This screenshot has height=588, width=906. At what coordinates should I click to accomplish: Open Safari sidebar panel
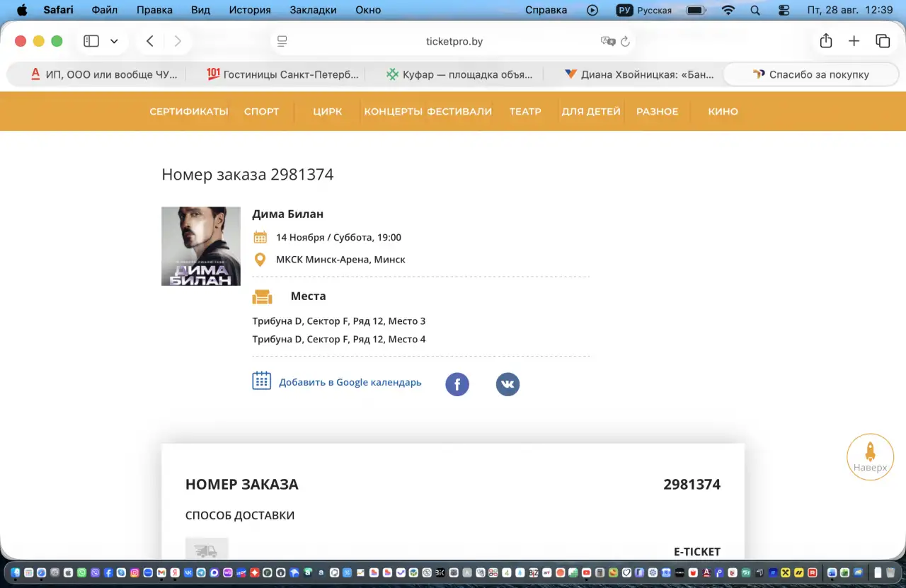click(x=91, y=41)
